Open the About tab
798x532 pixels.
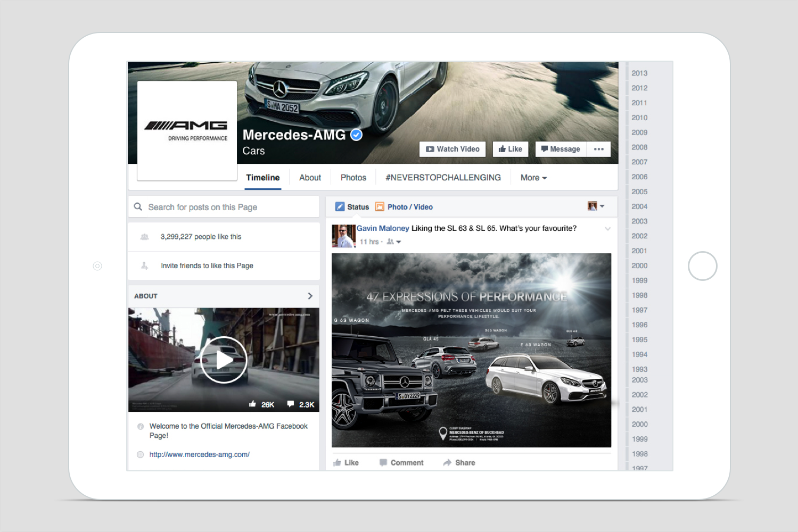tap(310, 178)
